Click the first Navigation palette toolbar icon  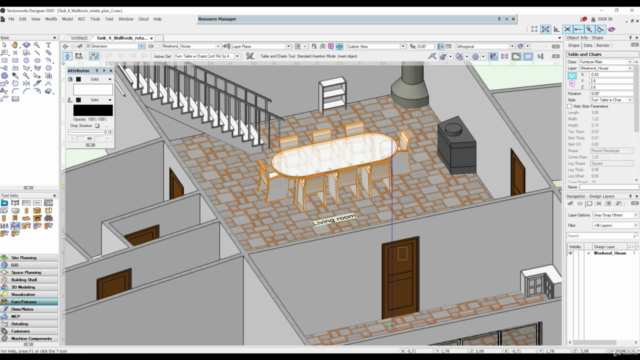(x=570, y=203)
